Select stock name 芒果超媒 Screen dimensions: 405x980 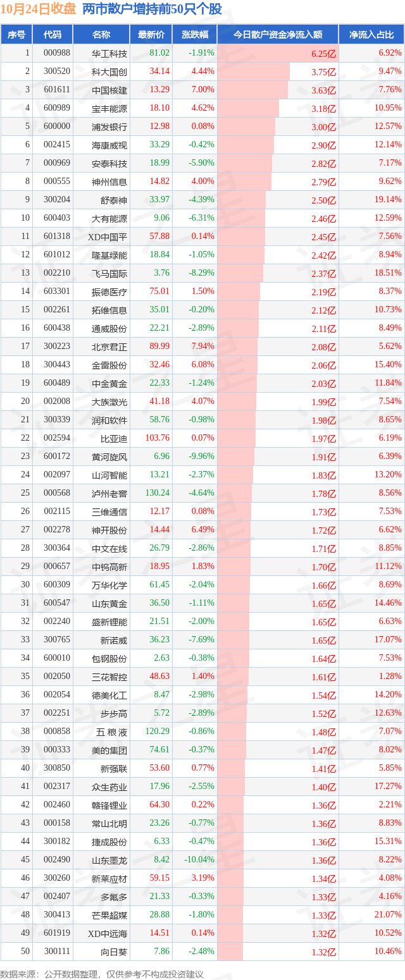tap(109, 915)
